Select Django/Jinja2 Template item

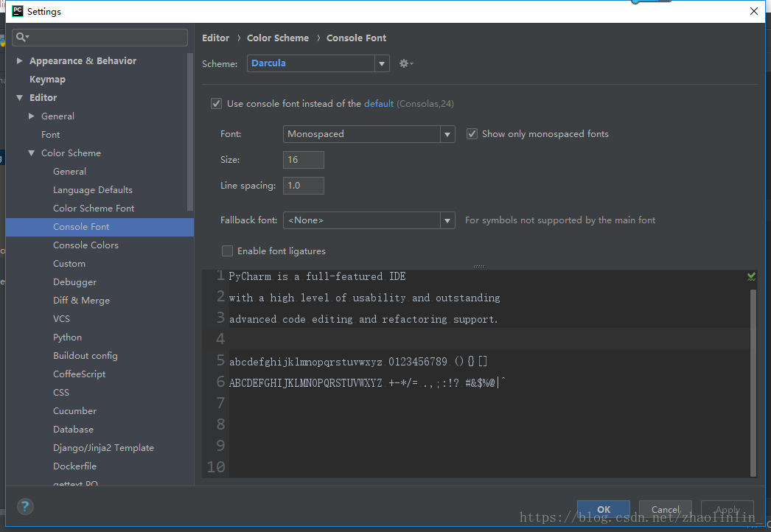tap(103, 448)
